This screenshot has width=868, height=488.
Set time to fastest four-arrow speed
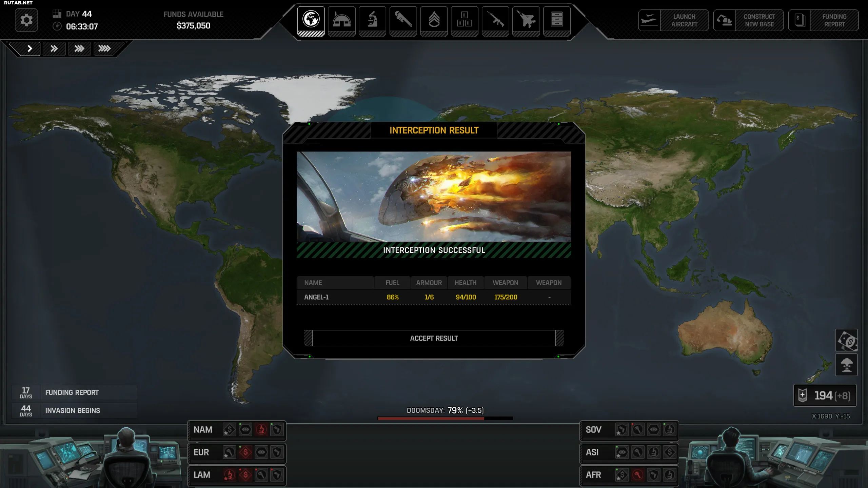104,48
